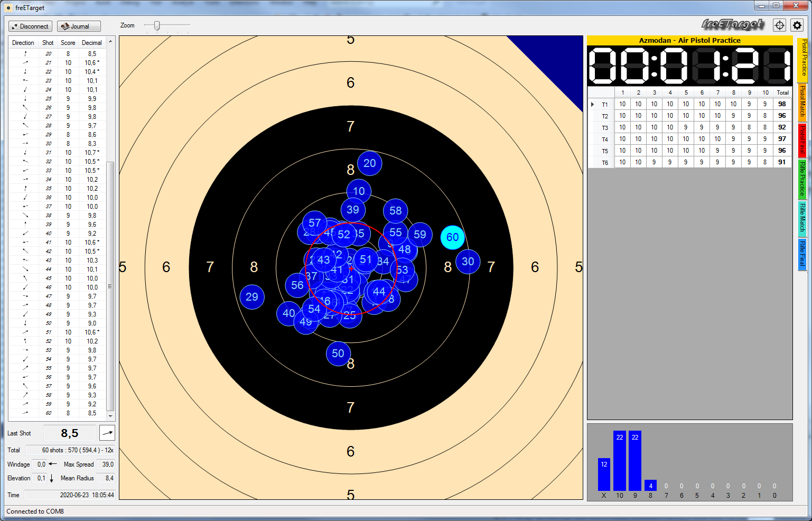
Task: Click shot marker 20 near the 8 ring
Action: pyautogui.click(x=370, y=163)
